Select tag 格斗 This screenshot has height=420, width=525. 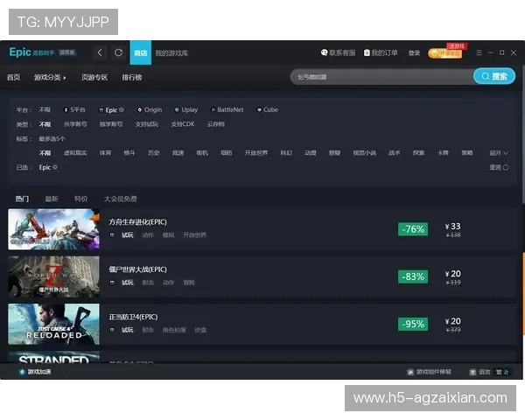pyautogui.click(x=129, y=153)
